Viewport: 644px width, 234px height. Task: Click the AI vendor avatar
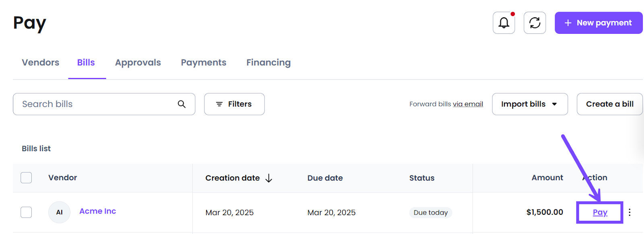59,212
